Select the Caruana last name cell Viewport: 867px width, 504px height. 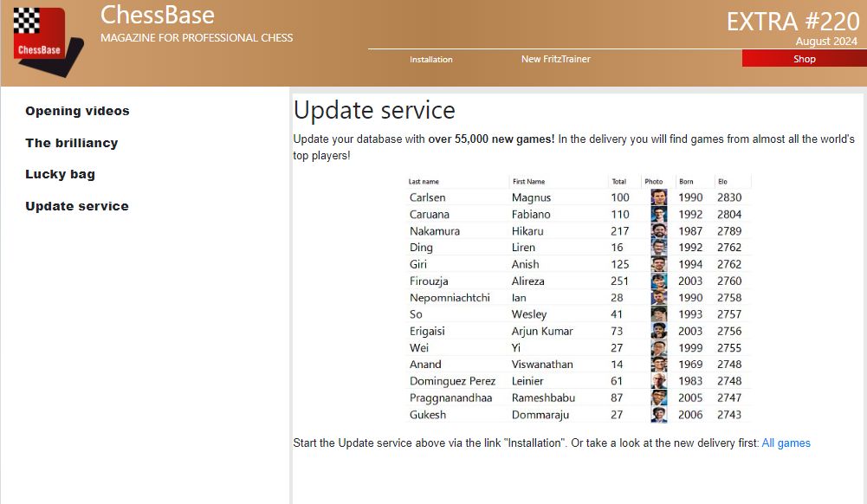pos(429,214)
